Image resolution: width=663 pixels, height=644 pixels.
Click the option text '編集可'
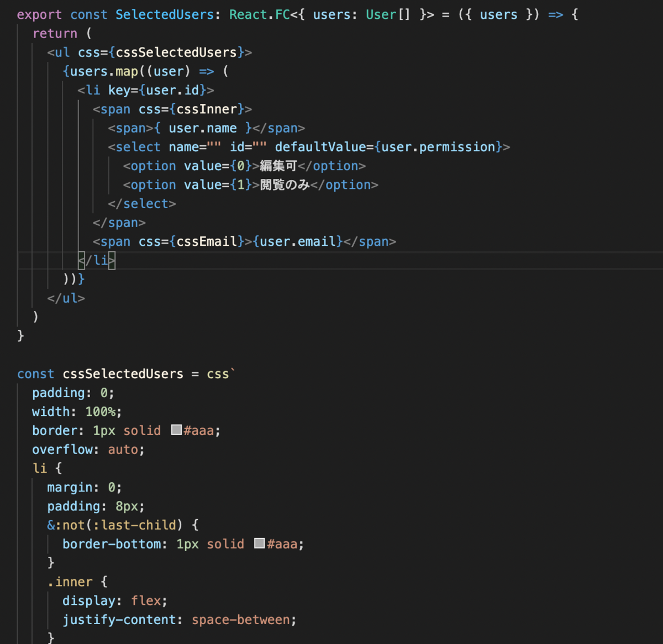(278, 166)
